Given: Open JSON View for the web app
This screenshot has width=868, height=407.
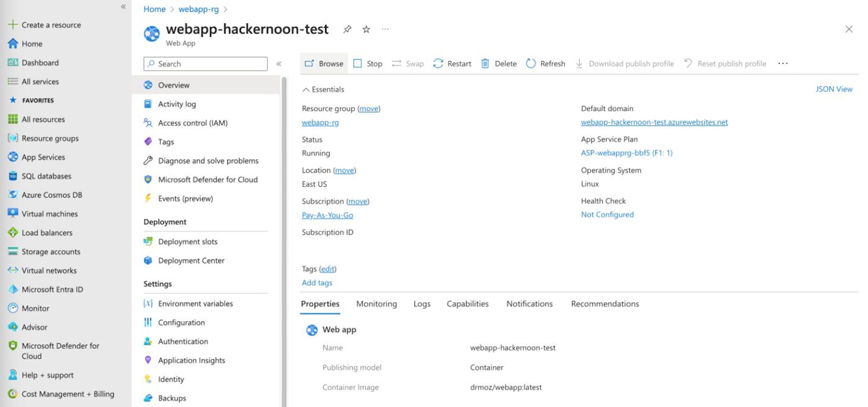Looking at the screenshot, I should (x=833, y=89).
